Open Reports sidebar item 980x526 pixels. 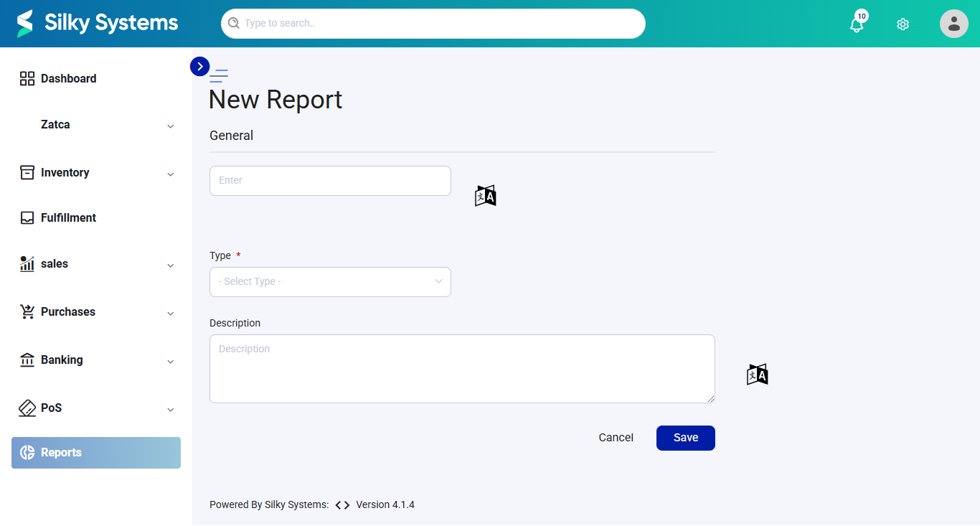(x=96, y=453)
